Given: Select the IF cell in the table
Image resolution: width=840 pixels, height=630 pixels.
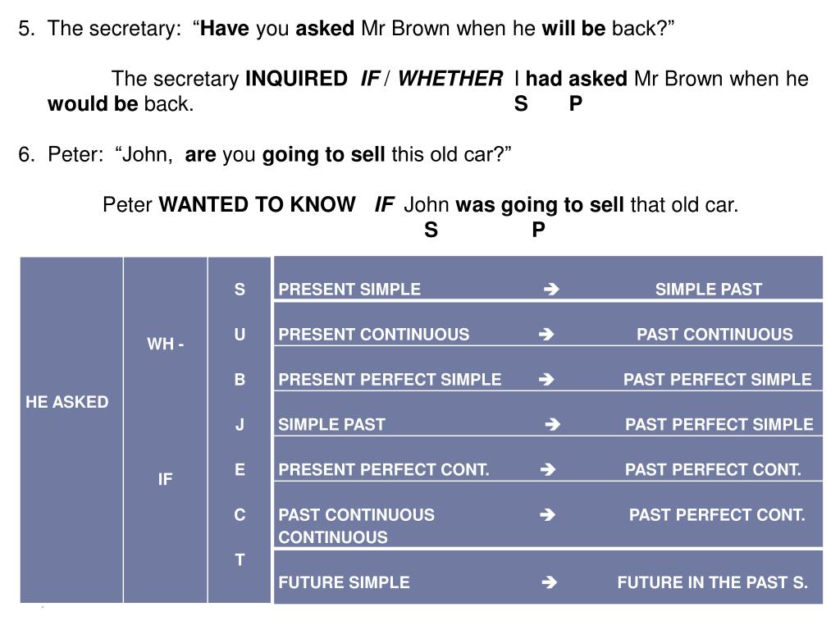Looking at the screenshot, I should point(165,478).
